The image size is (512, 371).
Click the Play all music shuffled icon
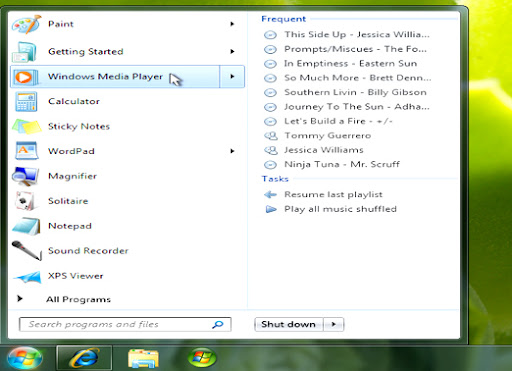click(x=271, y=209)
